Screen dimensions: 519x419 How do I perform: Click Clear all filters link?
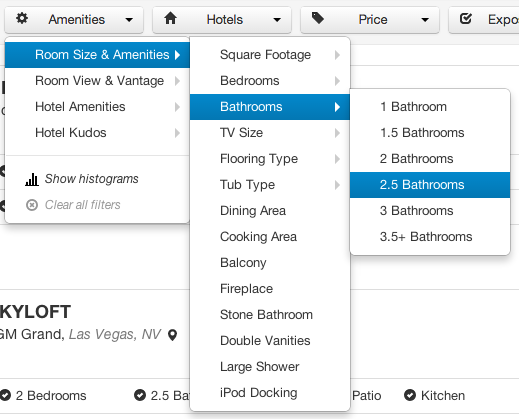pos(83,205)
